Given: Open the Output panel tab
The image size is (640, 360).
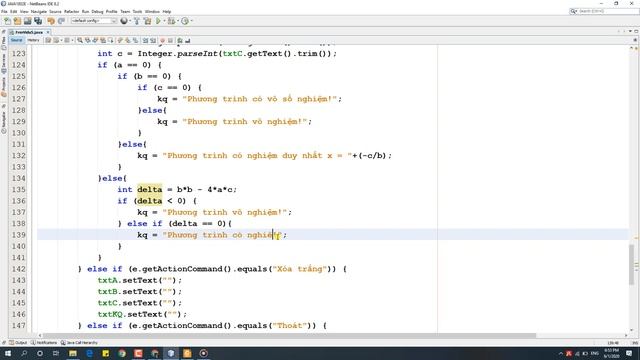Looking at the screenshot, I should coord(18,343).
